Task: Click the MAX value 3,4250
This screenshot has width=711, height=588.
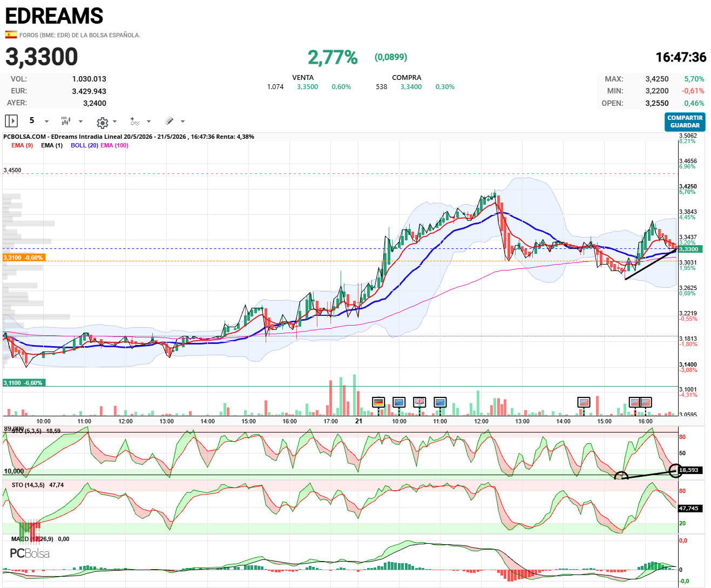Action: (x=657, y=79)
